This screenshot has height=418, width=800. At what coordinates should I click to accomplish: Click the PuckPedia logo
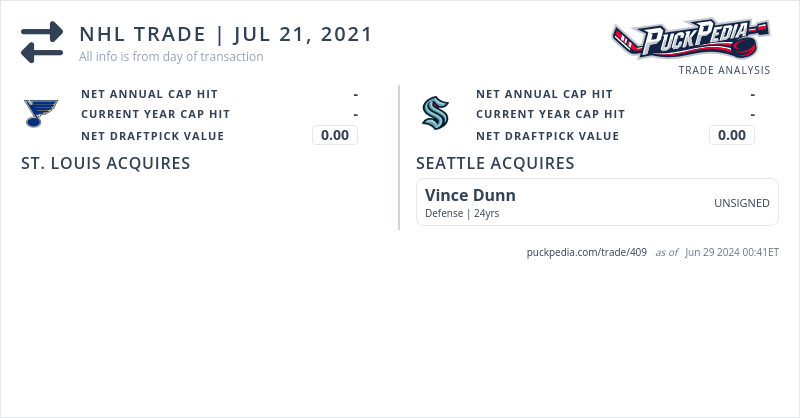pyautogui.click(x=690, y=39)
